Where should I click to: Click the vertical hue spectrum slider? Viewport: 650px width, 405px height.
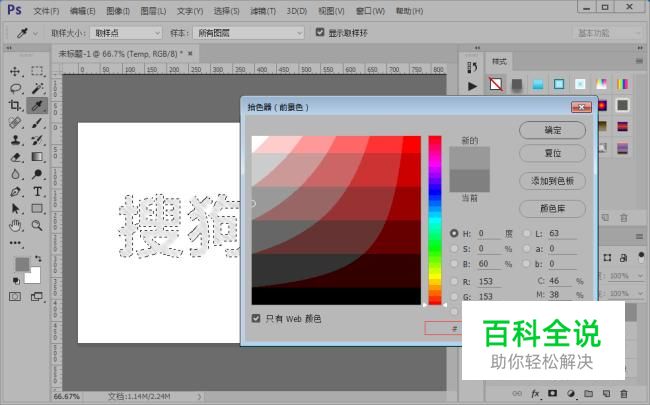click(434, 220)
